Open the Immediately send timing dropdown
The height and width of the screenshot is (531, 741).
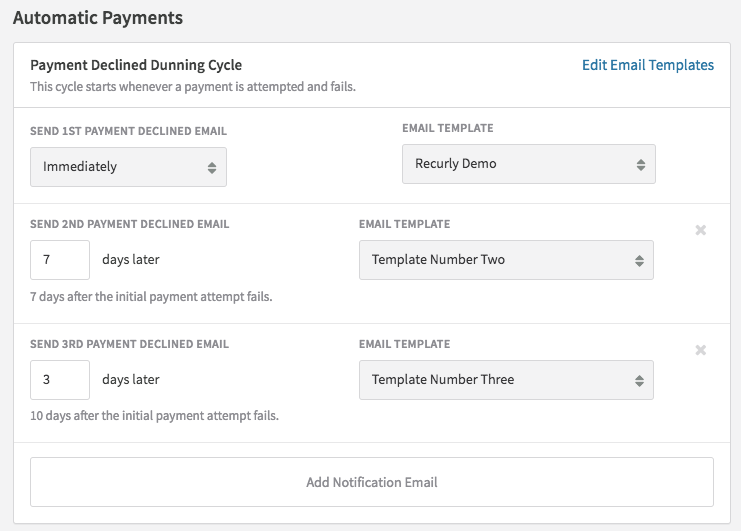[129, 167]
